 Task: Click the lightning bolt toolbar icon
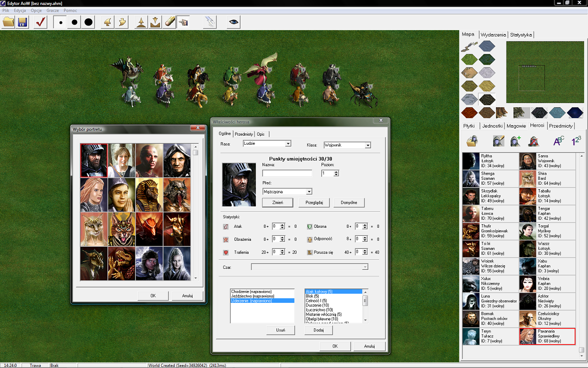(x=210, y=22)
